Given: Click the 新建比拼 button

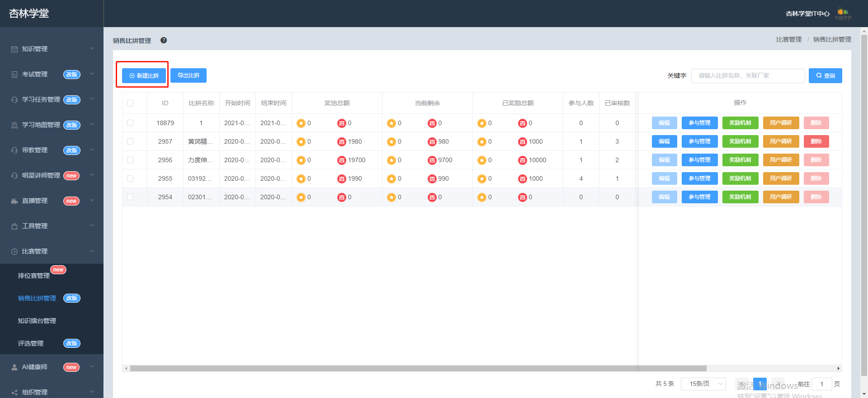Looking at the screenshot, I should [144, 75].
